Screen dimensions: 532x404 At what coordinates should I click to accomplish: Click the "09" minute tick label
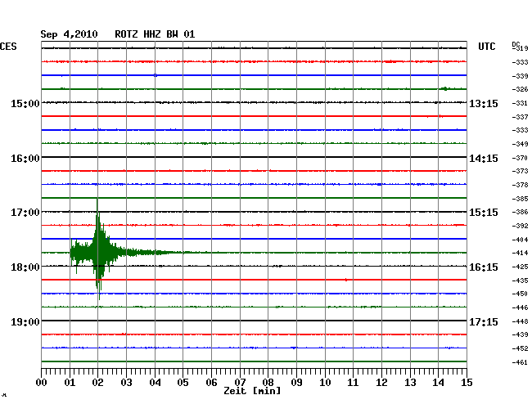296,382
